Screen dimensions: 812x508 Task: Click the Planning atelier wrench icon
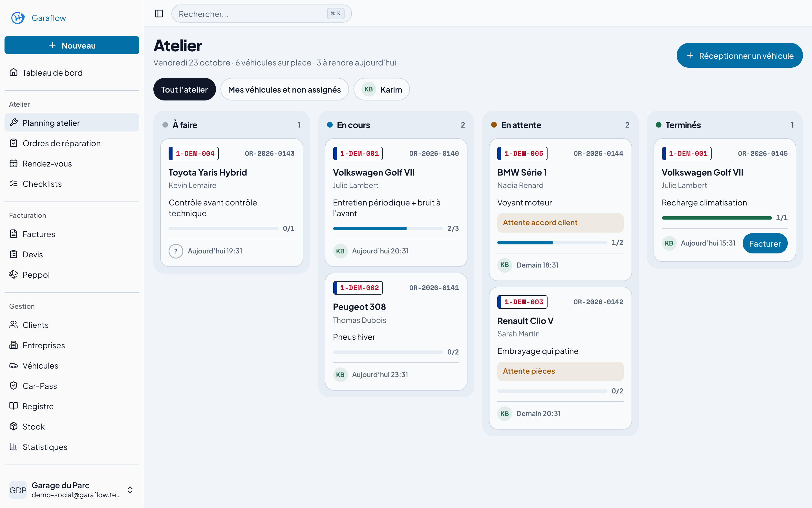[x=14, y=123]
